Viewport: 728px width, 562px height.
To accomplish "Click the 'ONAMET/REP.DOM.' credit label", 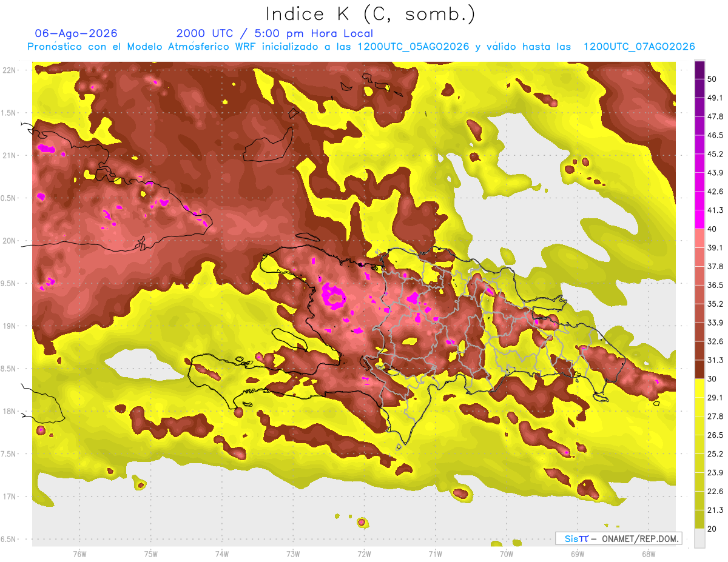I will [x=639, y=538].
